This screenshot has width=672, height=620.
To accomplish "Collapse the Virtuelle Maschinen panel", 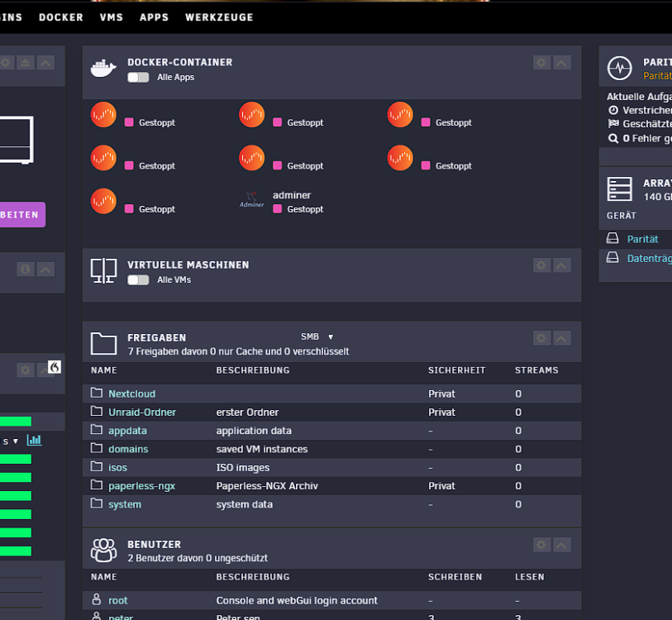I will pos(561,265).
